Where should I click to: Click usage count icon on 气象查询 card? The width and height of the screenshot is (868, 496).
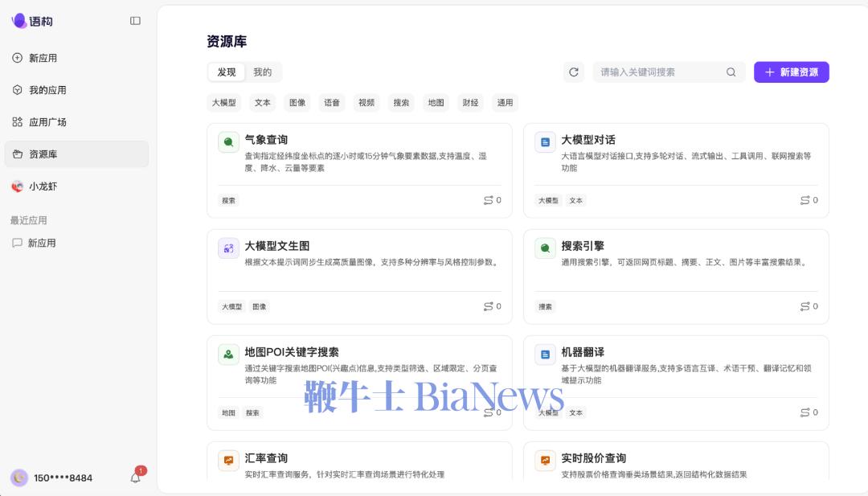click(488, 200)
